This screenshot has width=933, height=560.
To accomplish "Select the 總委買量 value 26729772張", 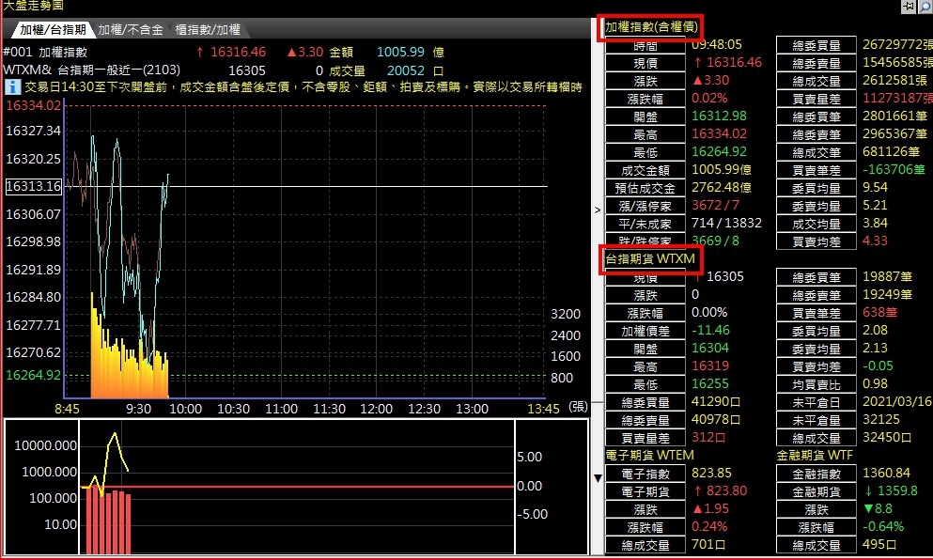I will 897,45.
